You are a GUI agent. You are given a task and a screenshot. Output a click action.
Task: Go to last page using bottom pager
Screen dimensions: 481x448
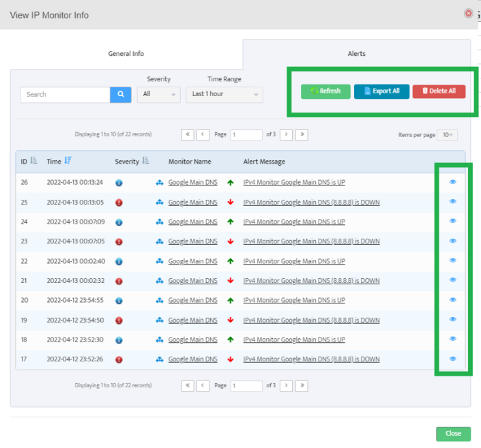(x=302, y=386)
